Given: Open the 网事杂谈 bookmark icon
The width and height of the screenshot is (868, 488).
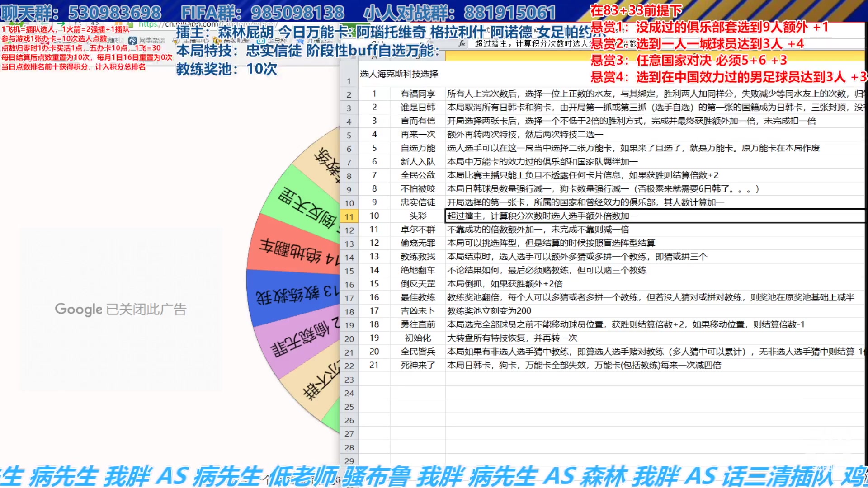Looking at the screenshot, I should tap(132, 41).
